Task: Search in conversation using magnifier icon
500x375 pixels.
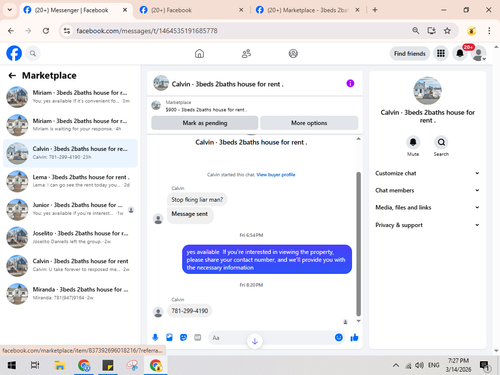Action: click(441, 142)
